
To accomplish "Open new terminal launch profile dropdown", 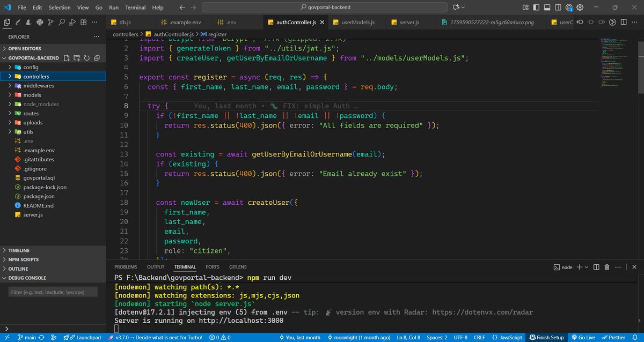I will point(586,267).
